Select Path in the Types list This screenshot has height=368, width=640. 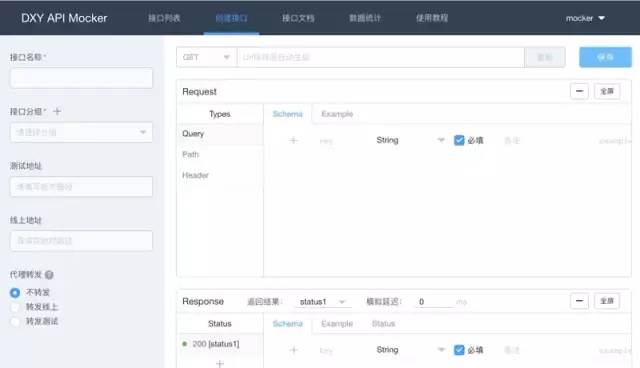coord(220,155)
